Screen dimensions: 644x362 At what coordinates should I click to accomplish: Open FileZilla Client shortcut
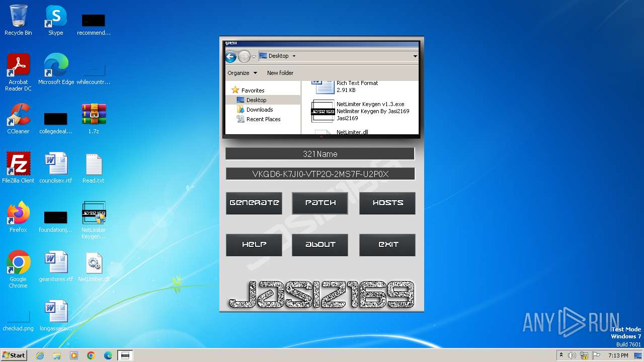pos(18,167)
